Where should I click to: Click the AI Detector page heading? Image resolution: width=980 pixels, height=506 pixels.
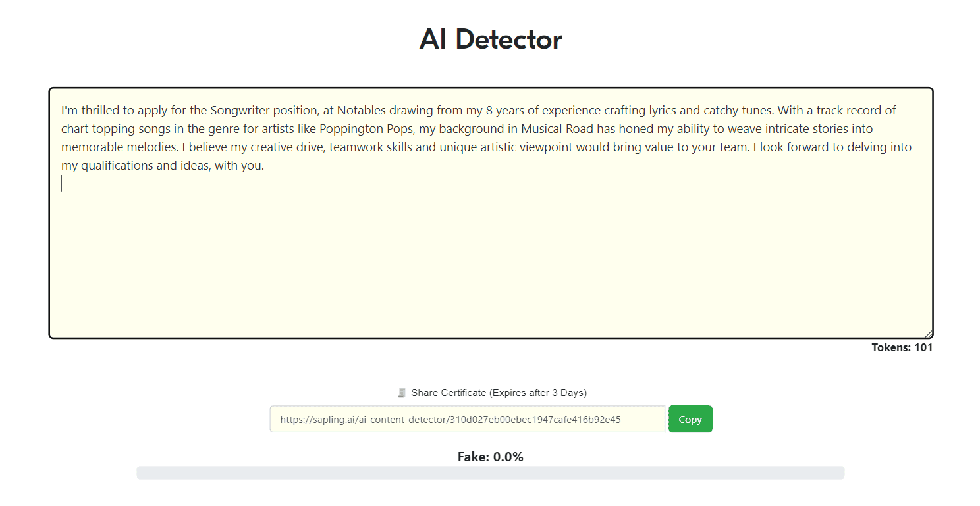pos(490,39)
